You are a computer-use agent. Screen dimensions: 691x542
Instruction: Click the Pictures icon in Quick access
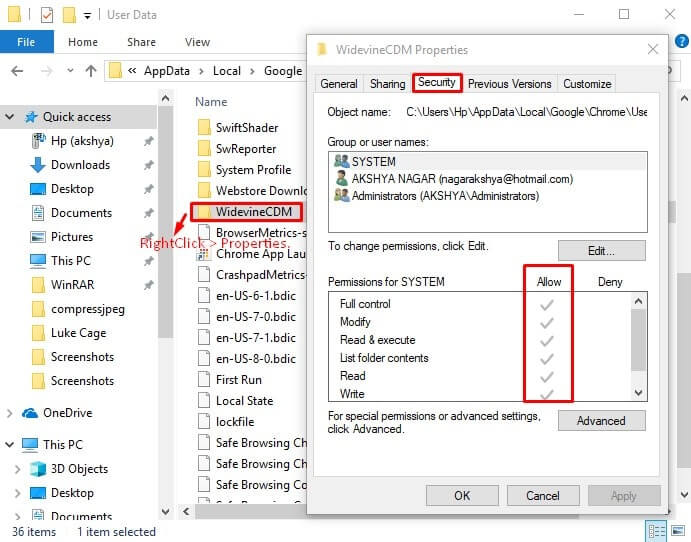[38, 237]
